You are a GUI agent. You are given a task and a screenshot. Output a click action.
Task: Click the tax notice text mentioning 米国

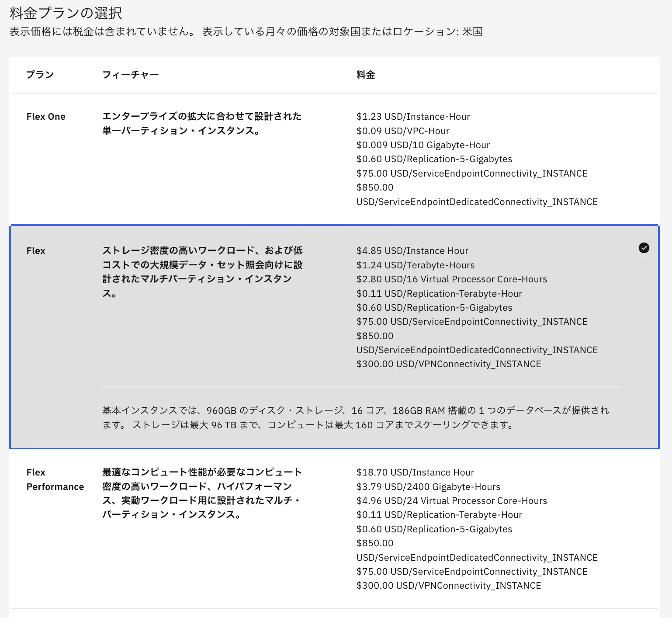click(x=246, y=31)
